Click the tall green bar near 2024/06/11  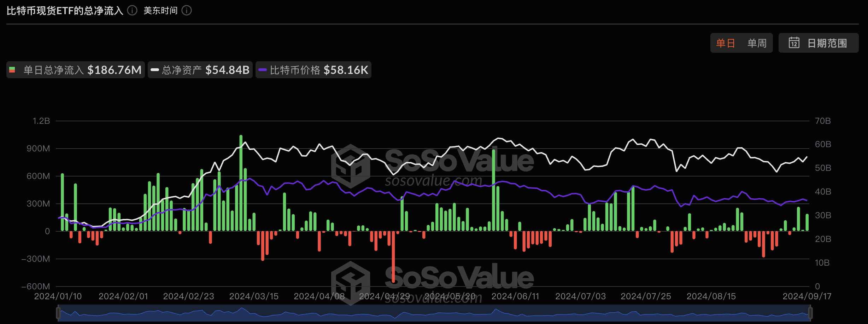pos(493,191)
